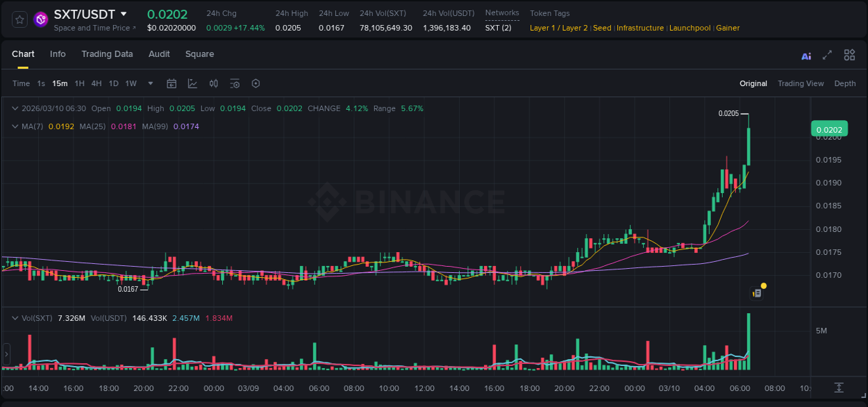
Task: Select the 1H timeframe
Action: (79, 83)
